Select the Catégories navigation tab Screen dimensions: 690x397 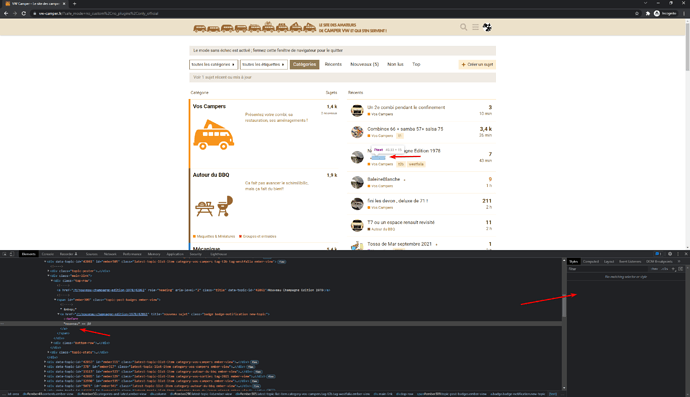click(x=304, y=64)
